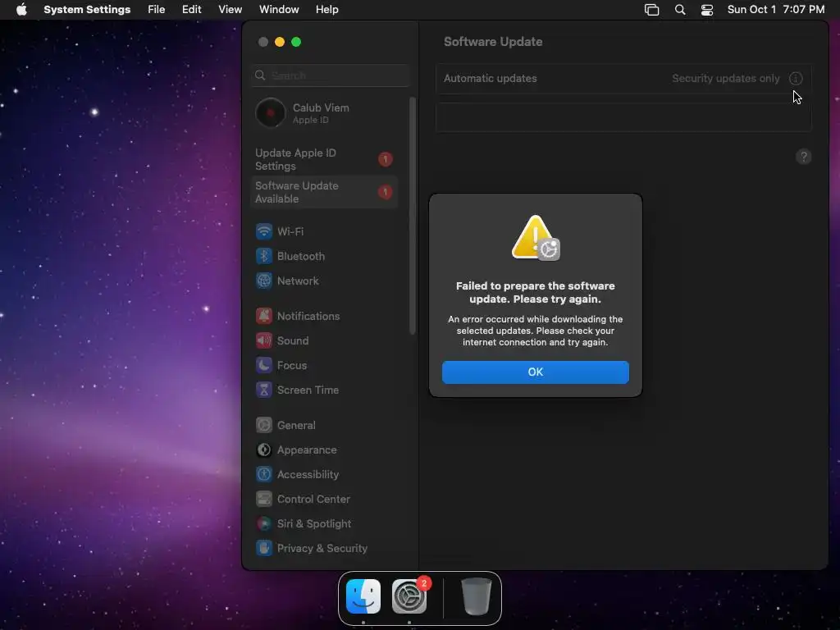Open the Wi-Fi settings icon

point(264,231)
